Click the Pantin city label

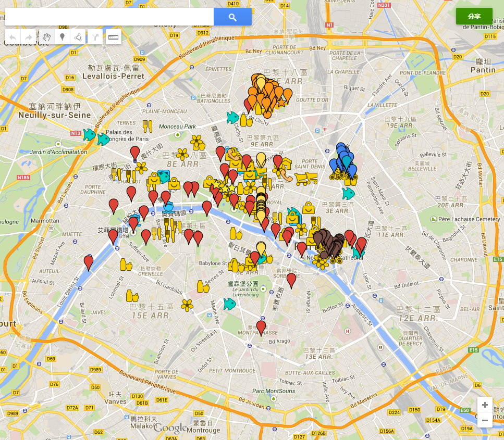tap(483, 70)
